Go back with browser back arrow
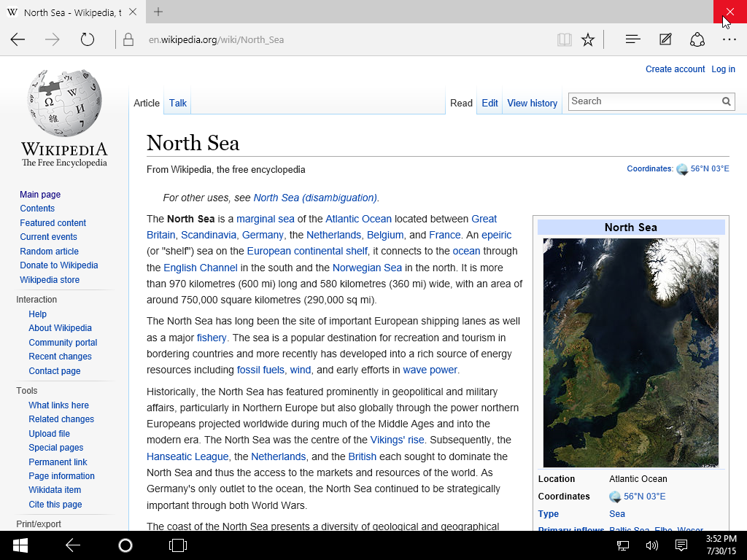Screen dimensions: 747x560 (18, 39)
